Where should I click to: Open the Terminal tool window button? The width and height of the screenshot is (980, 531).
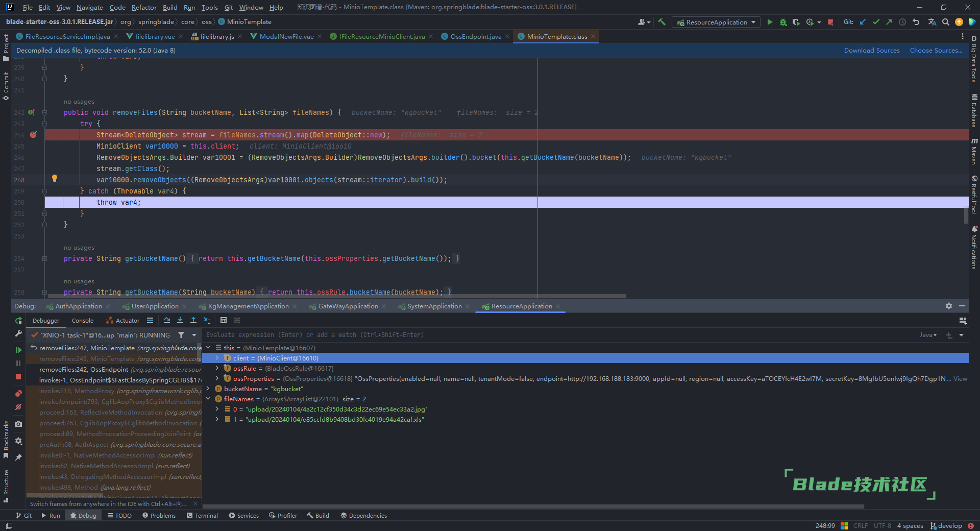202,515
